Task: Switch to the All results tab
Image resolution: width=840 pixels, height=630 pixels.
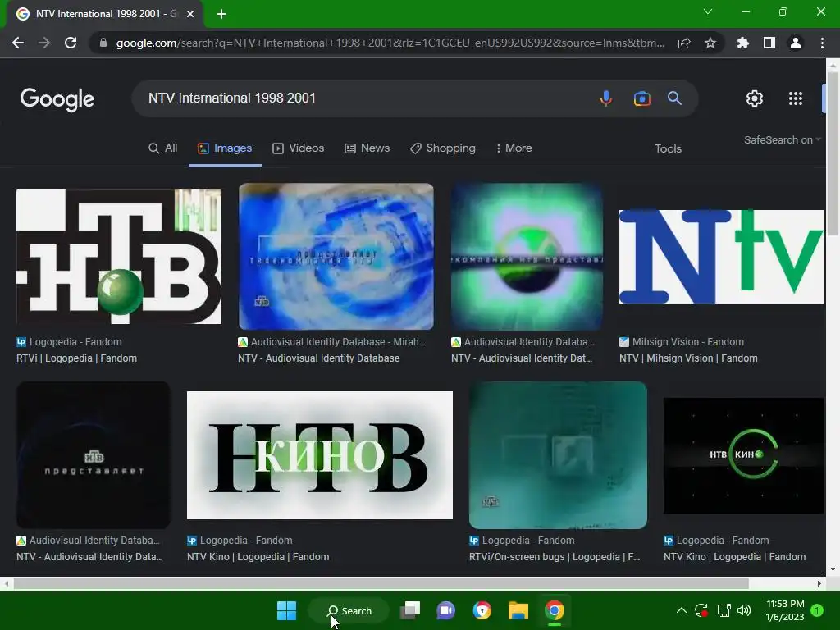Action: [x=163, y=148]
